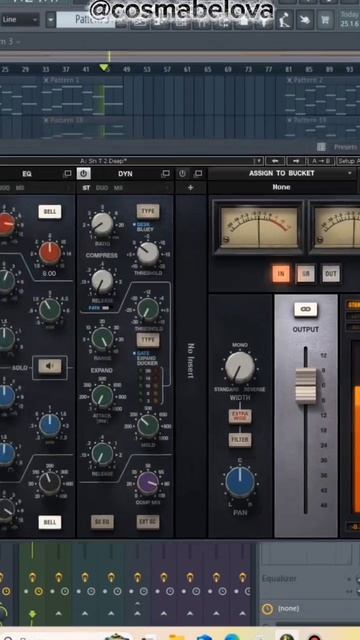Switch meter to OUT
The image size is (360, 640).
331,274
